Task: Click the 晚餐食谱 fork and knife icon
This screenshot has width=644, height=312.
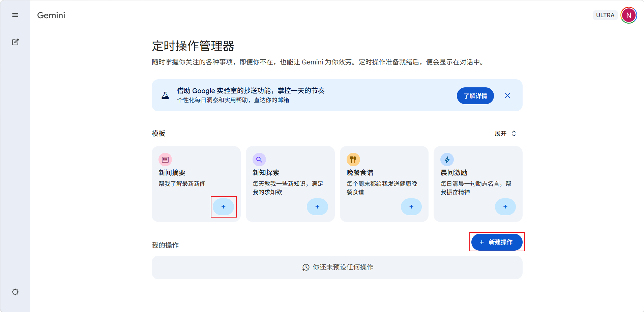Action: [353, 160]
